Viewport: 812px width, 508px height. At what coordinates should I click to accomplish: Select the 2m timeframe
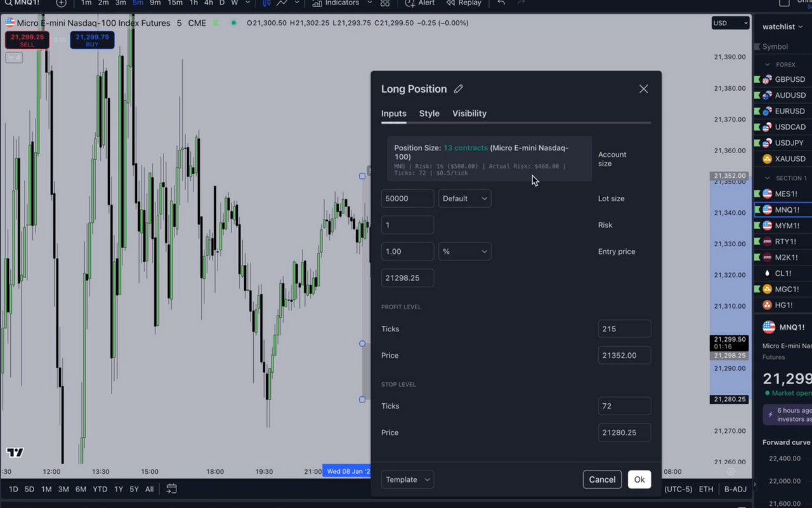click(103, 3)
